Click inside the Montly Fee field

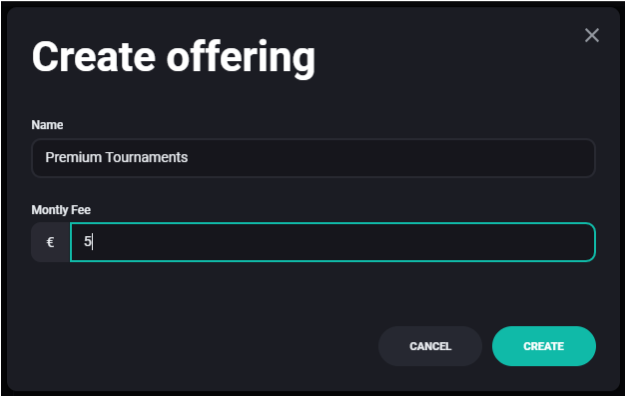pyautogui.click(x=333, y=242)
